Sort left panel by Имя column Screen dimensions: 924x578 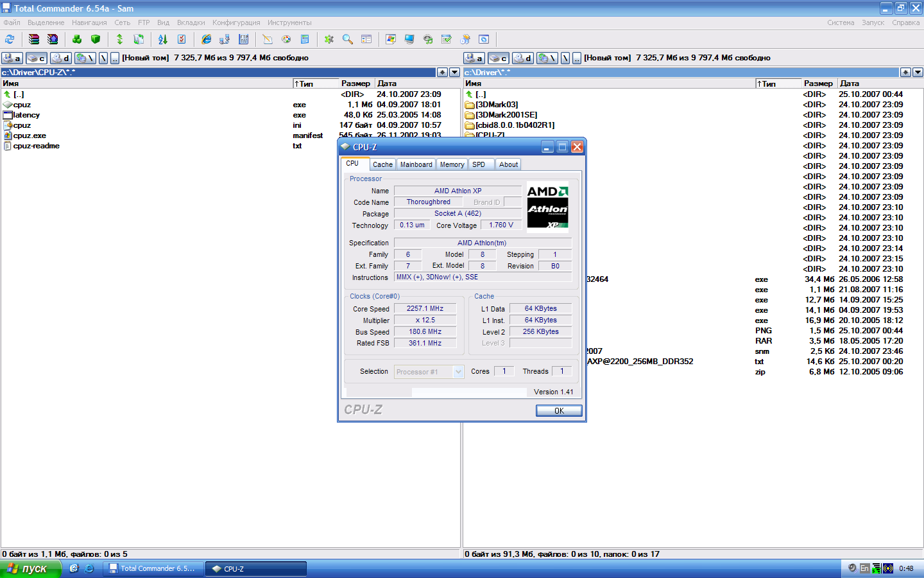click(146, 83)
